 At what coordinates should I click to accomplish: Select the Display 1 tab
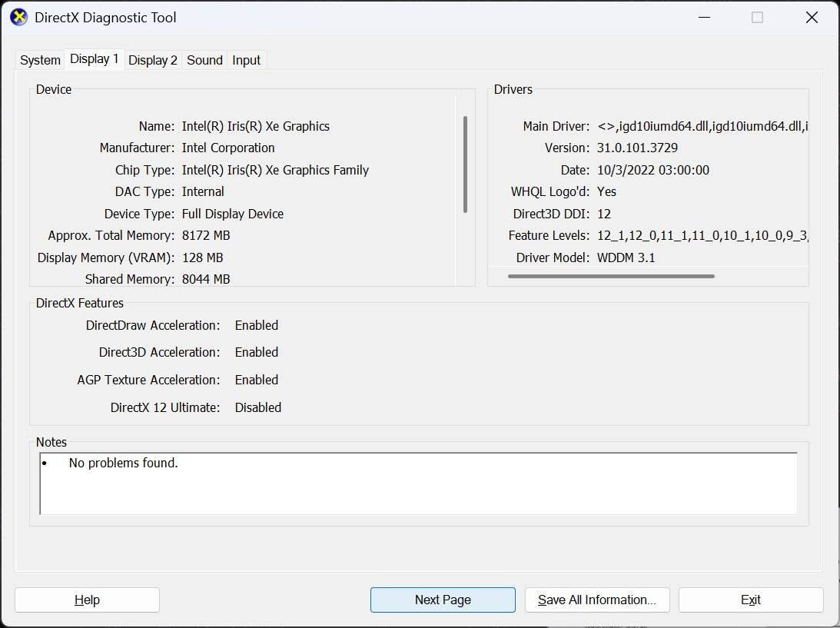[x=95, y=58]
